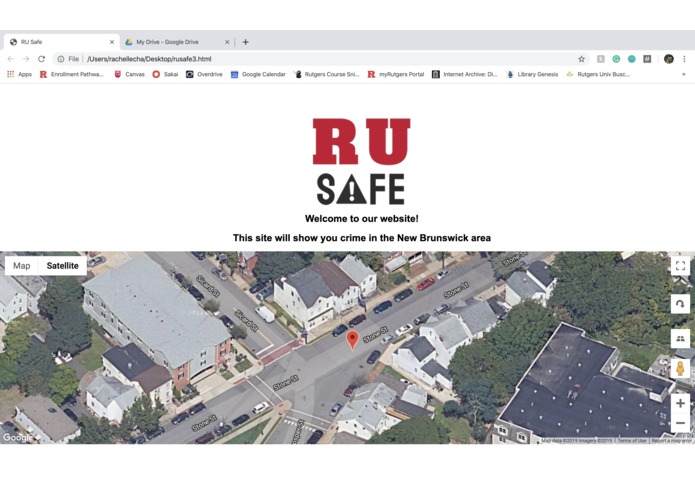Open the map Terms of Use link
695x494 pixels.
[x=632, y=441]
